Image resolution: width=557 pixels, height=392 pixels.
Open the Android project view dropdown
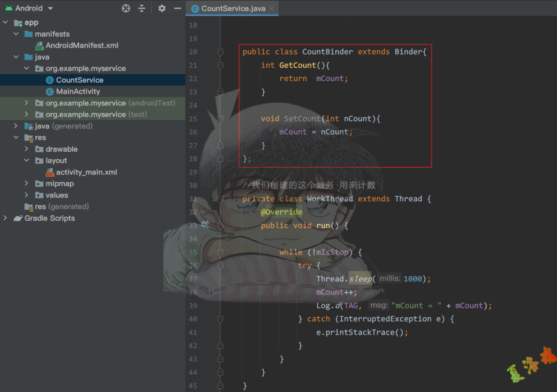point(50,9)
